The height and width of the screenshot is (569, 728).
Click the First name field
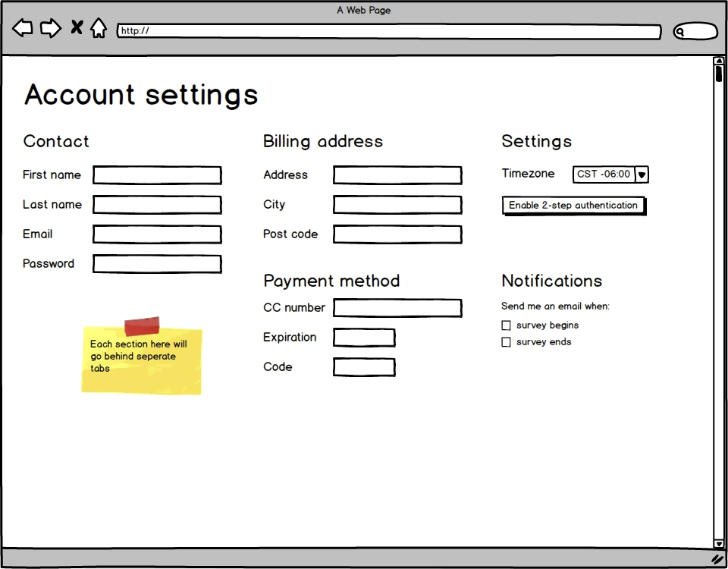click(x=157, y=175)
